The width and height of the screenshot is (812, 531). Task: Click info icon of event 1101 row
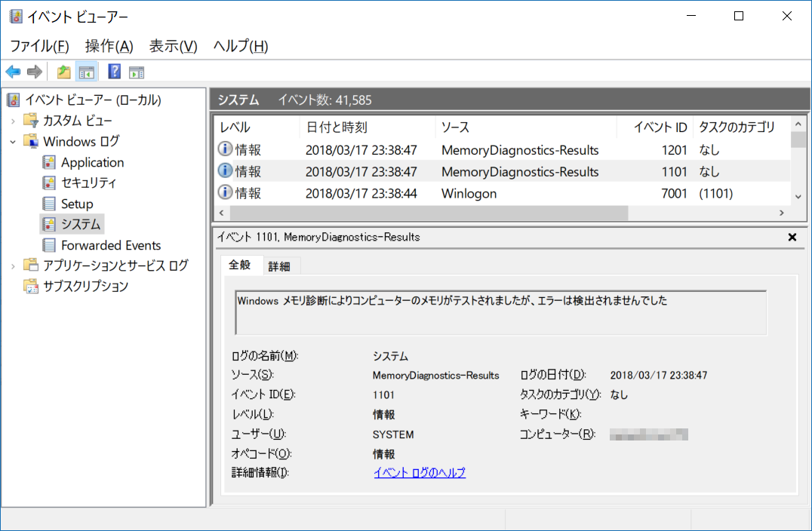(225, 170)
